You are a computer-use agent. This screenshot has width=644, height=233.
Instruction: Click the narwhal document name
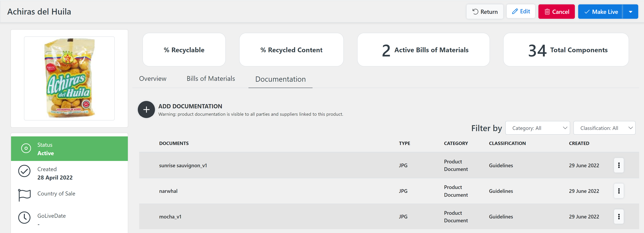pos(168,191)
